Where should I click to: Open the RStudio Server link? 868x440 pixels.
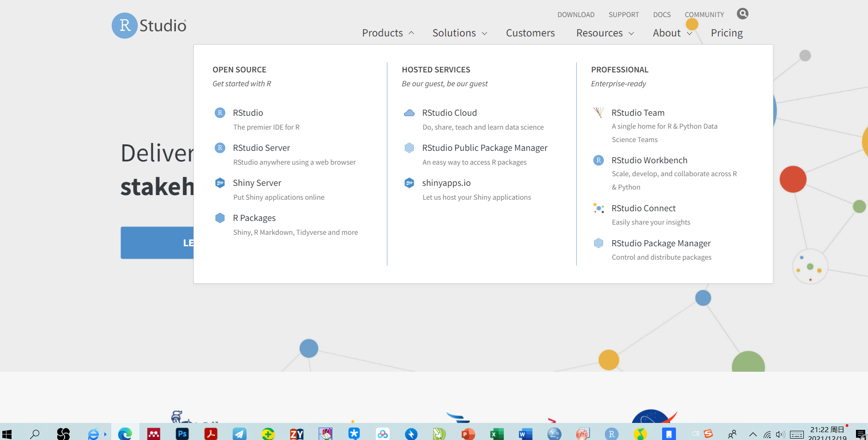click(x=261, y=148)
